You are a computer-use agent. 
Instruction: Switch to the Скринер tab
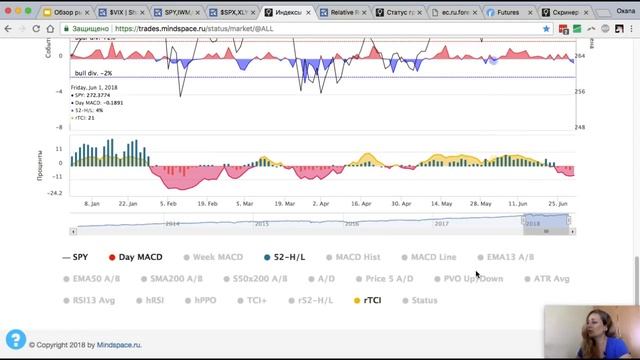click(564, 13)
